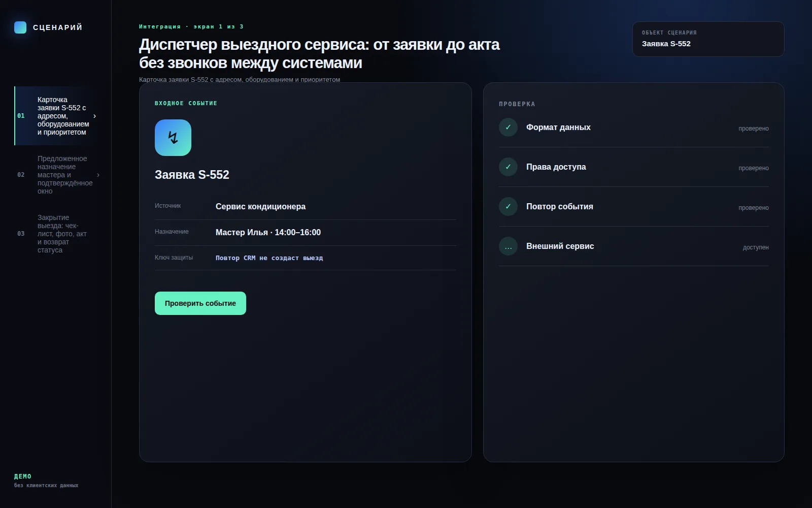812x508 pixels.
Task: Click проверено status next to Повтор события
Action: tap(753, 208)
